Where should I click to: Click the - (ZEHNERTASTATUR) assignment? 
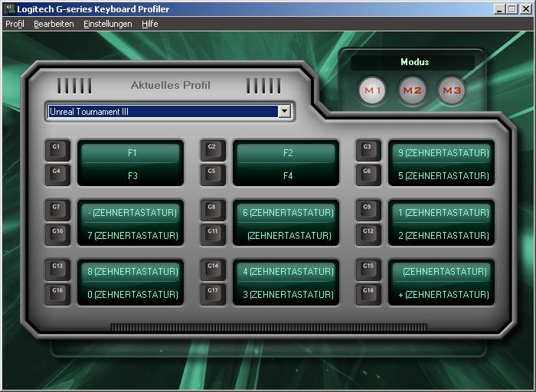pyautogui.click(x=131, y=213)
